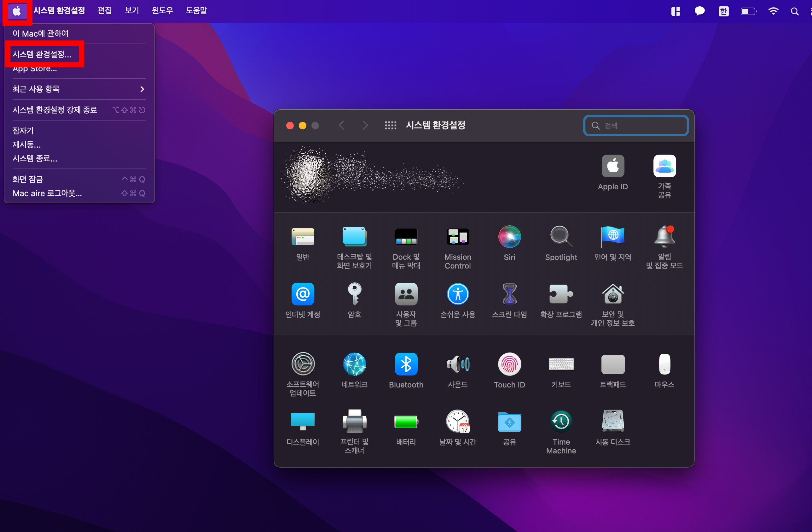The height and width of the screenshot is (532, 812).
Task: Open 보안 및 개인 정보 보호 pane
Action: pyautogui.click(x=612, y=294)
